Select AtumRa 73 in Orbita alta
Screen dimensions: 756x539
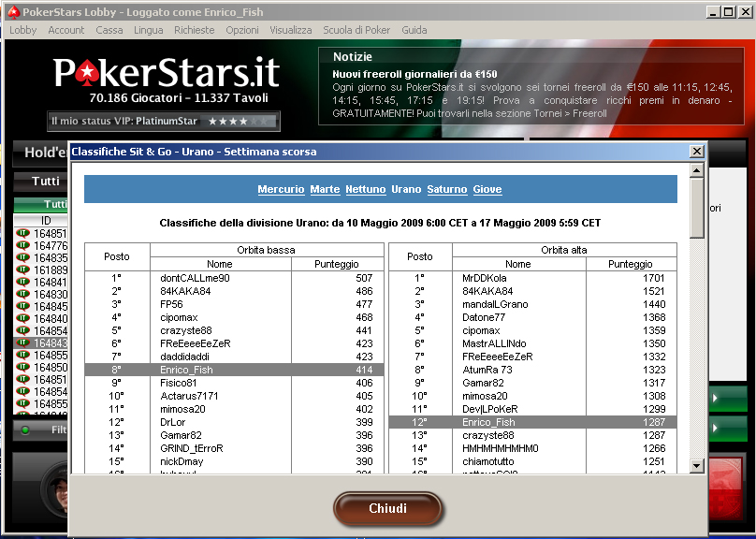487,370
